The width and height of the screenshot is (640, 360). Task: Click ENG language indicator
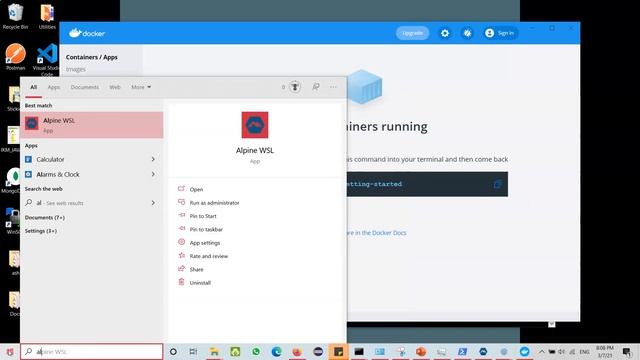point(584,351)
